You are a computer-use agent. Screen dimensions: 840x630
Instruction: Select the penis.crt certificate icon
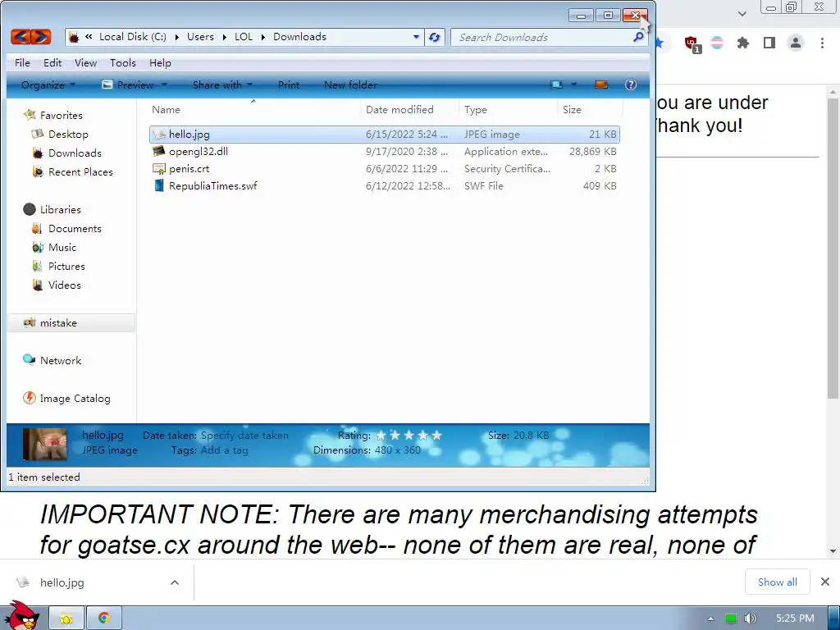pos(159,169)
